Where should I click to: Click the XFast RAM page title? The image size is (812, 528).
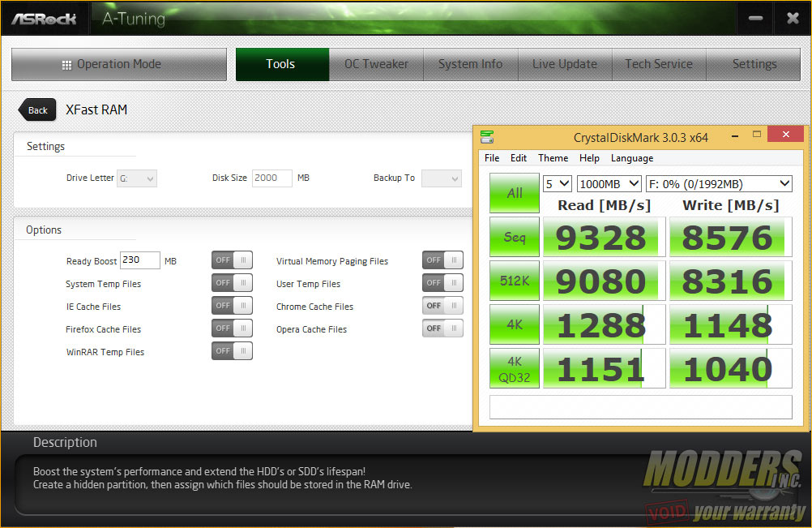point(96,109)
